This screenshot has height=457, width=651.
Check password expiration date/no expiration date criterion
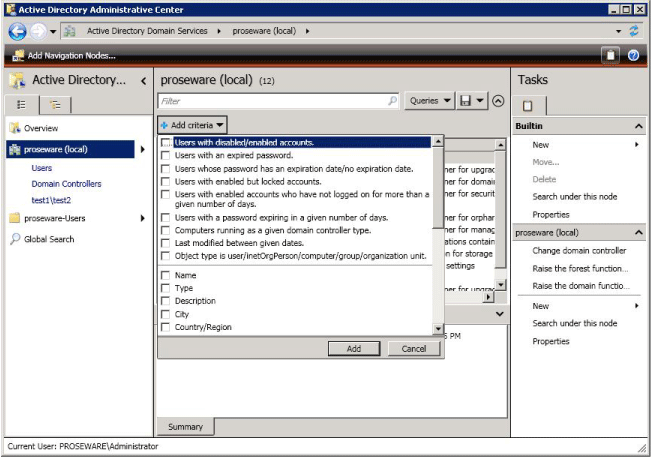coord(165,169)
